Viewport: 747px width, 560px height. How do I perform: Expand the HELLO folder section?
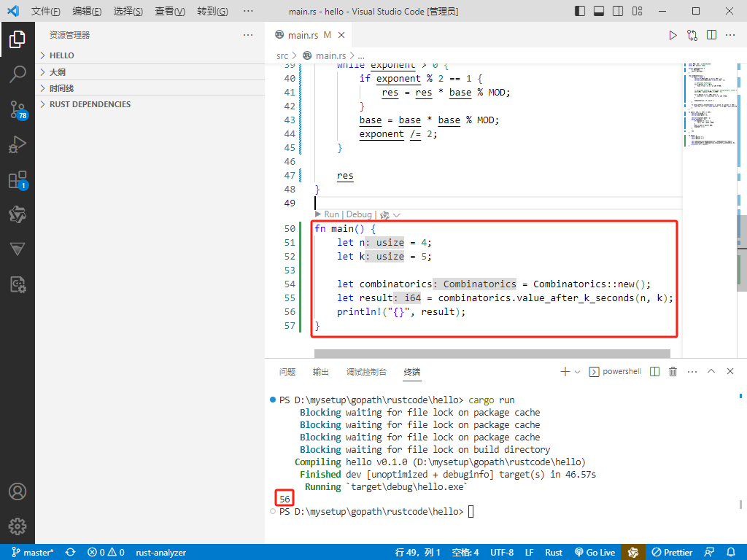point(150,55)
